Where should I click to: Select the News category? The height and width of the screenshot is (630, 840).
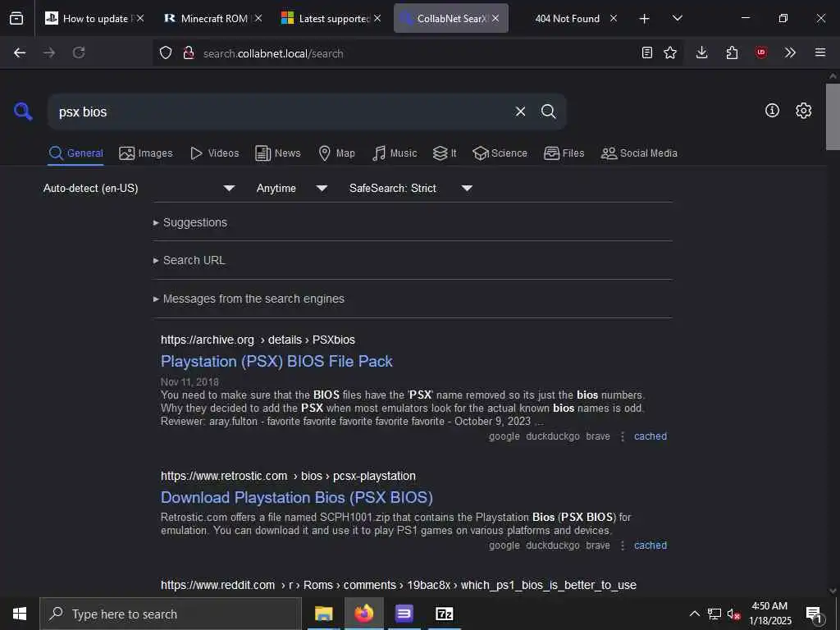point(278,153)
